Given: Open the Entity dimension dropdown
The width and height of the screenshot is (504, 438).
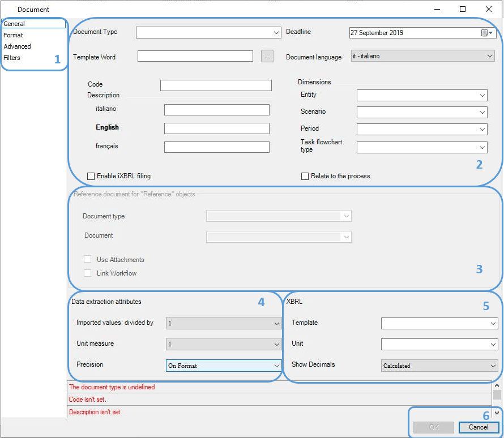Looking at the screenshot, I should coord(422,95).
